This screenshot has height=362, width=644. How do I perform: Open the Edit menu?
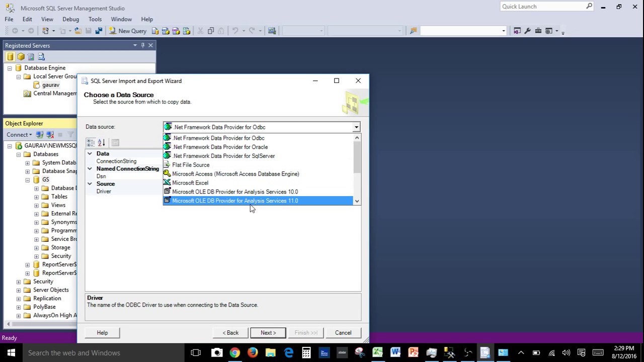click(27, 19)
